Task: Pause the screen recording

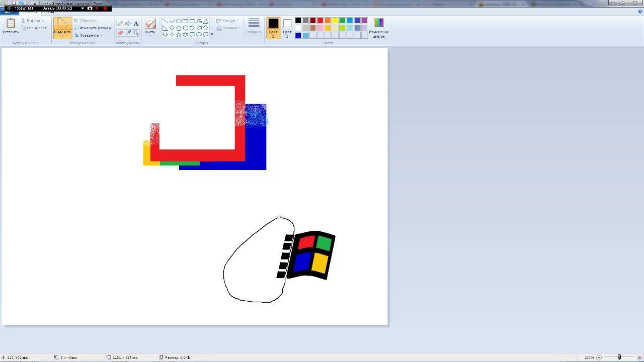Action: click(97, 9)
